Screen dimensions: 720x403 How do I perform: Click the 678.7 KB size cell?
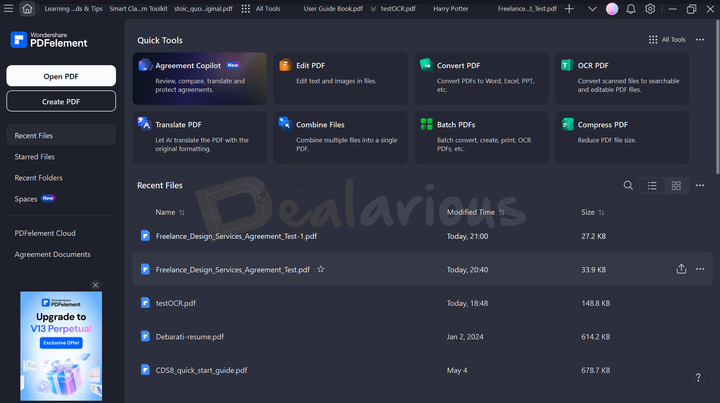click(x=596, y=370)
